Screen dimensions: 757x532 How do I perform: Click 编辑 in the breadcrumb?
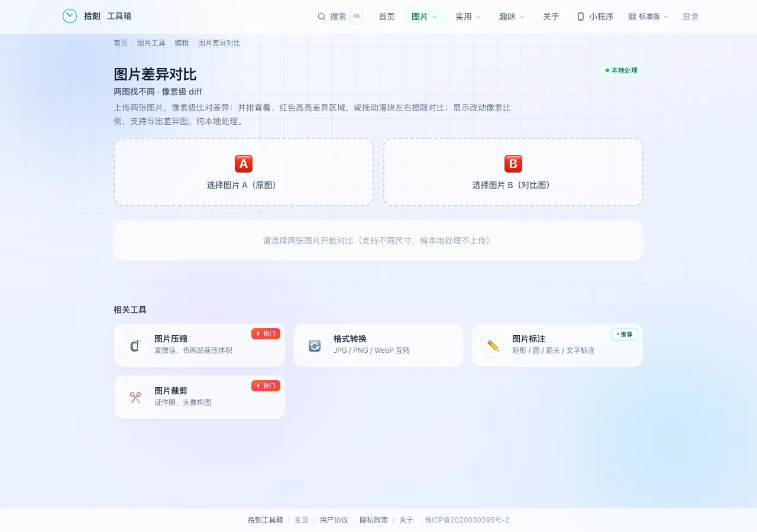(x=182, y=43)
